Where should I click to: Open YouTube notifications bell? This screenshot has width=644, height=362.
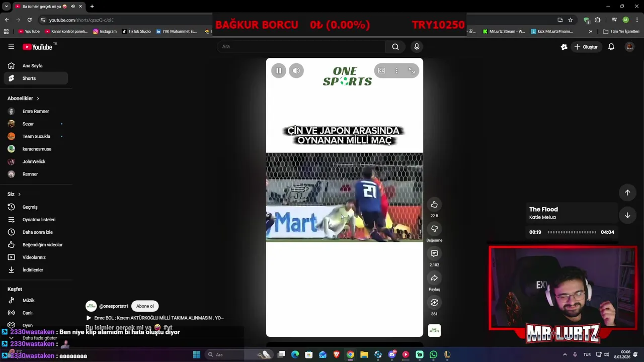611,47
